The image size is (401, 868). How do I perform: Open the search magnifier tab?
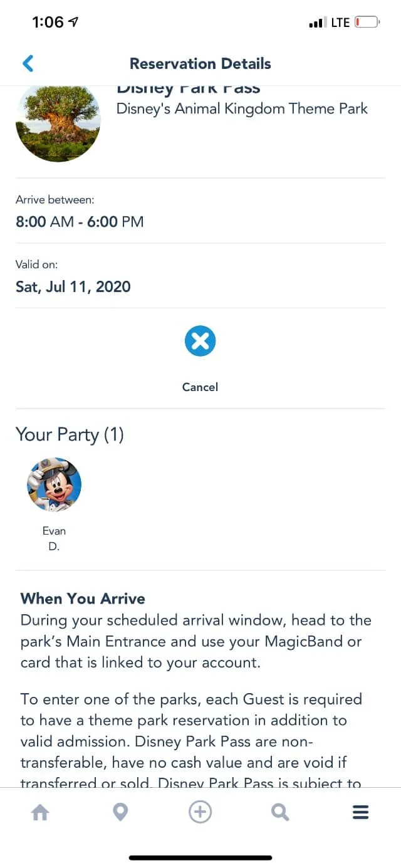(280, 813)
